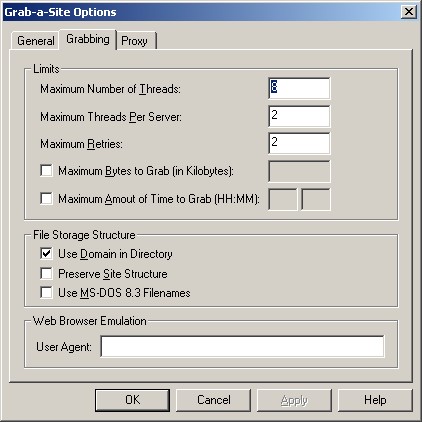Screen dimensions: 422x422
Task: Click the Maximum Threads Per Server field
Action: coord(299,116)
